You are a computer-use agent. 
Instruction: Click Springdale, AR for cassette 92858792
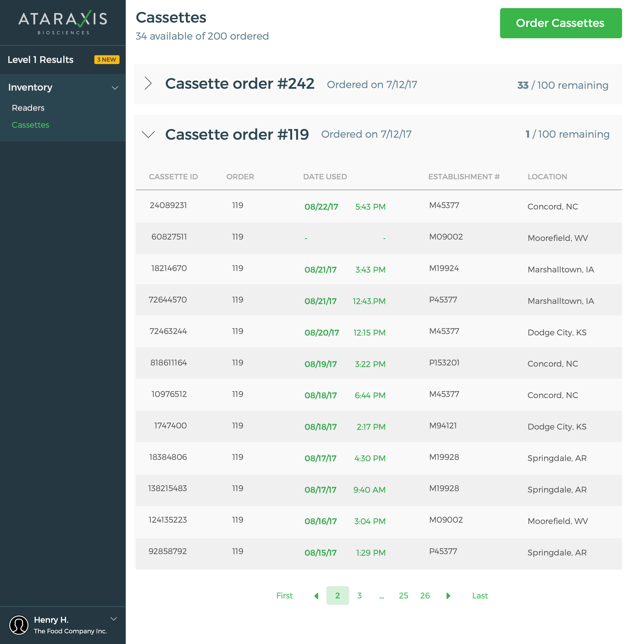[557, 553]
